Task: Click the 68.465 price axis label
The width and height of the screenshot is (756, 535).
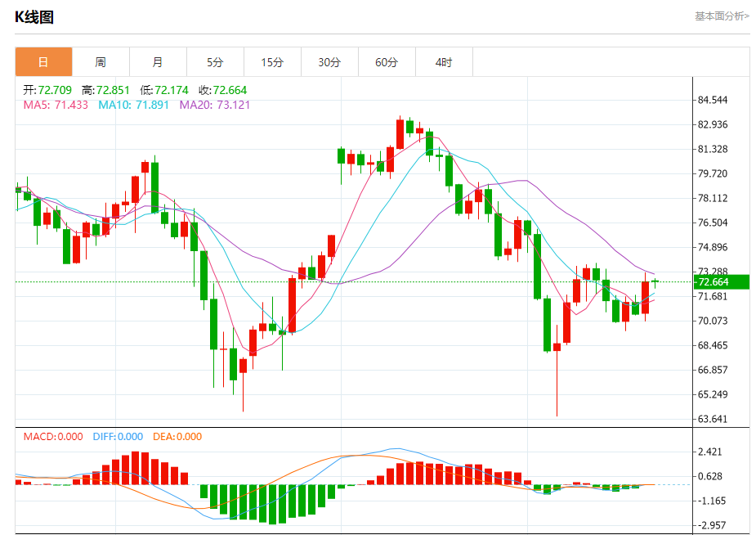Action: point(713,345)
